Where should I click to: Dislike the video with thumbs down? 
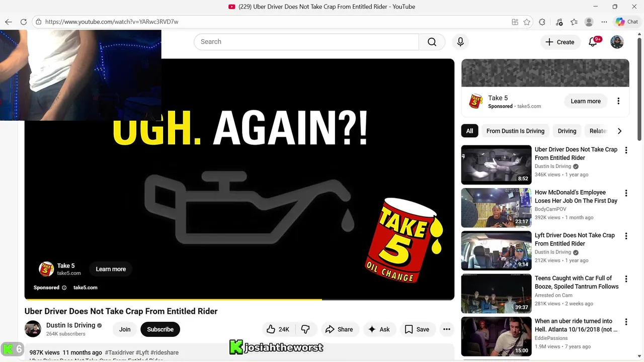tap(306, 329)
